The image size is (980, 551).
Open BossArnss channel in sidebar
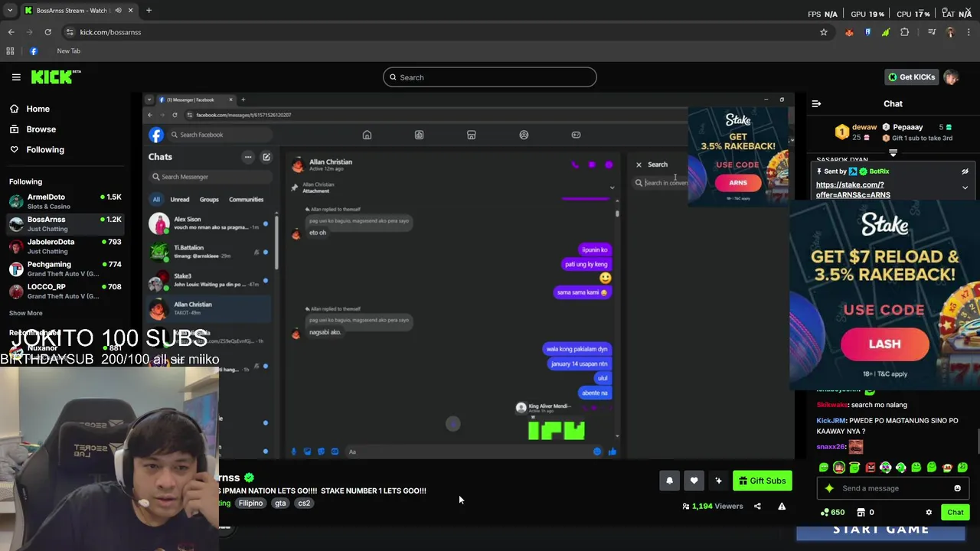[x=65, y=223]
